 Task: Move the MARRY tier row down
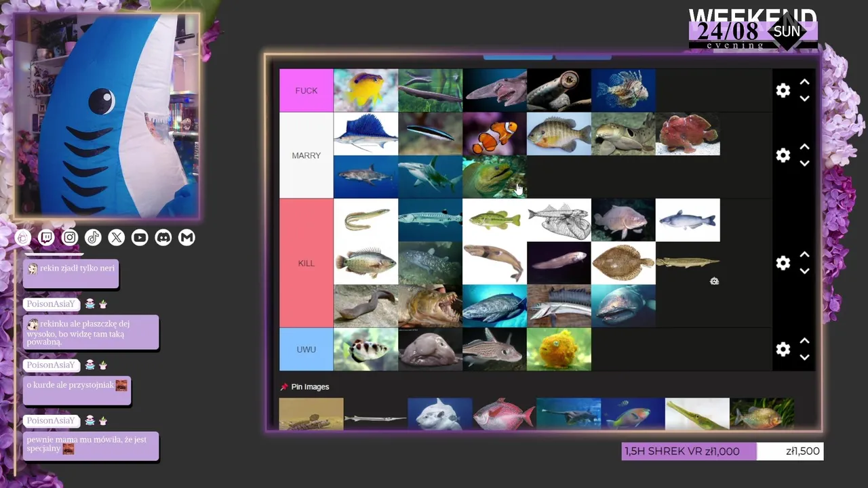pos(804,163)
